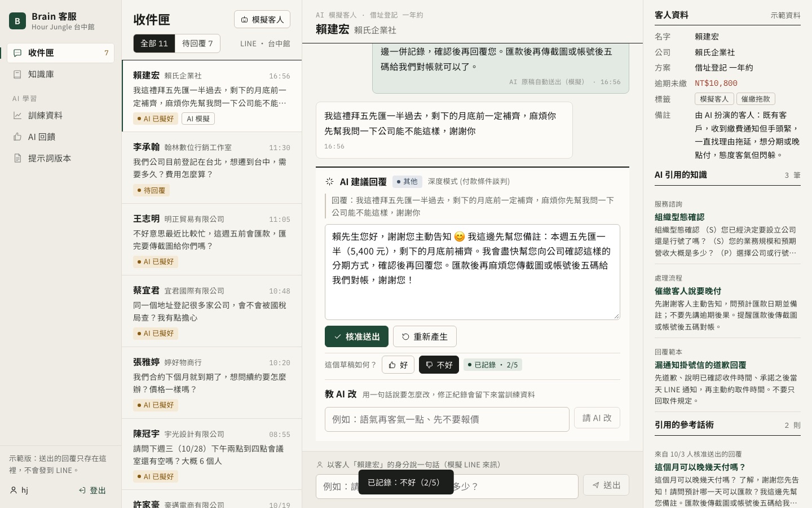This screenshot has width=812, height=508.
Task: Open 蔡宜君 conversation in inbox list
Action: [x=212, y=311]
